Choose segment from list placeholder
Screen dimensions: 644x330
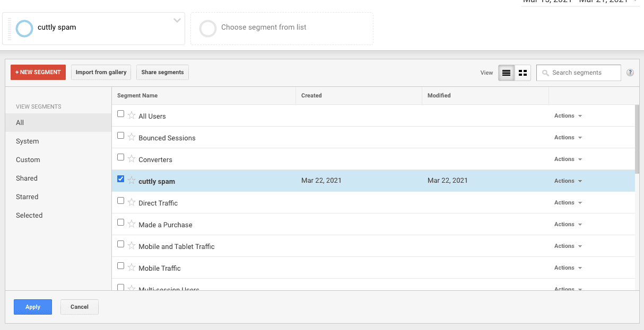coord(282,29)
